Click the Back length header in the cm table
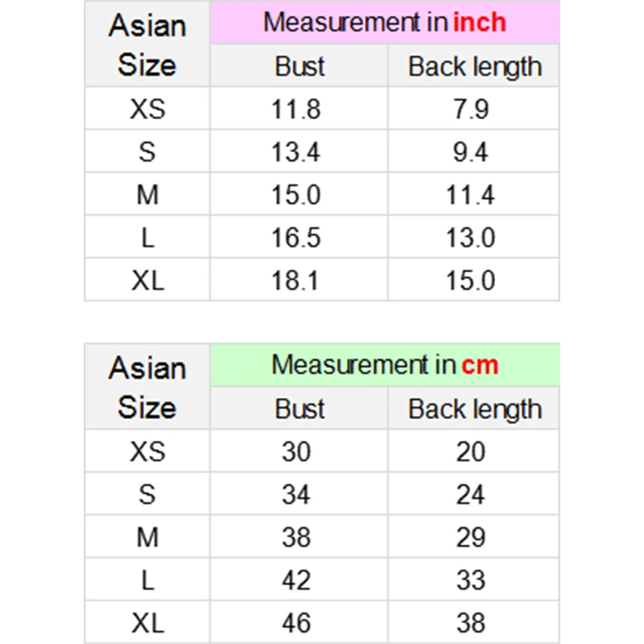The width and height of the screenshot is (644, 644). point(475,409)
